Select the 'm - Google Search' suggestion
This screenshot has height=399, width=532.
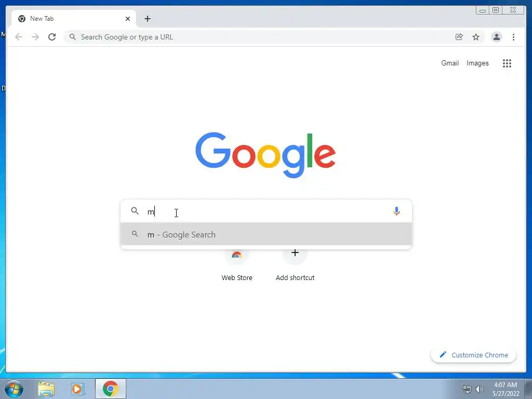pos(267,234)
